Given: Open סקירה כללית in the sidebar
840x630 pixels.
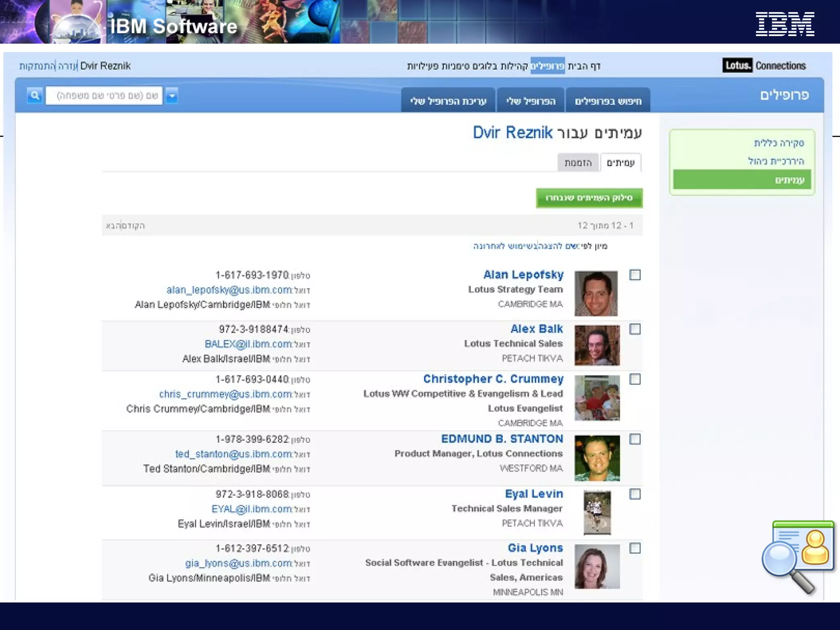Looking at the screenshot, I should [x=778, y=143].
